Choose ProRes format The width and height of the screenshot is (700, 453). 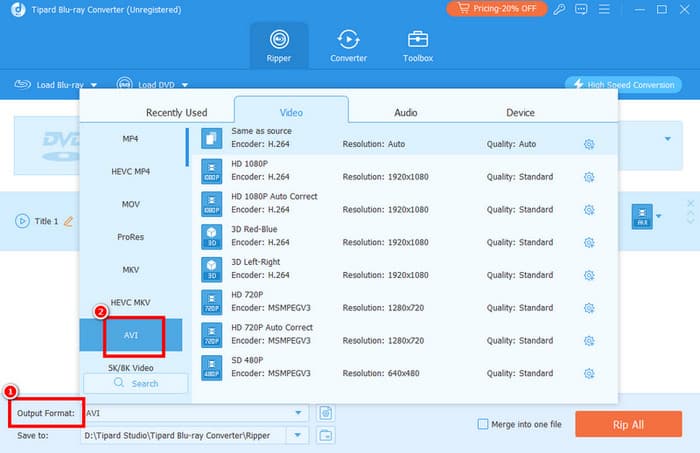coord(130,237)
